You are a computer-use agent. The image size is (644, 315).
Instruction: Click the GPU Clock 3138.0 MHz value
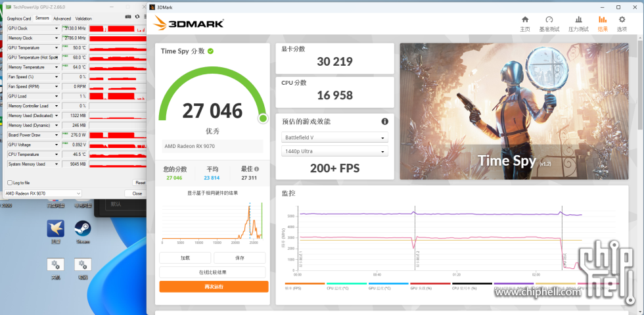[x=74, y=28]
